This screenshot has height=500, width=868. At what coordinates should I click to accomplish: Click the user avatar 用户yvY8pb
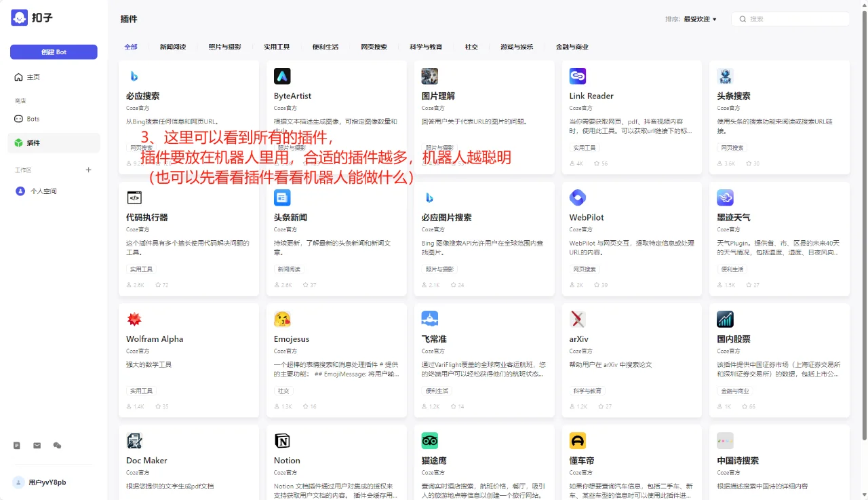[x=19, y=482]
